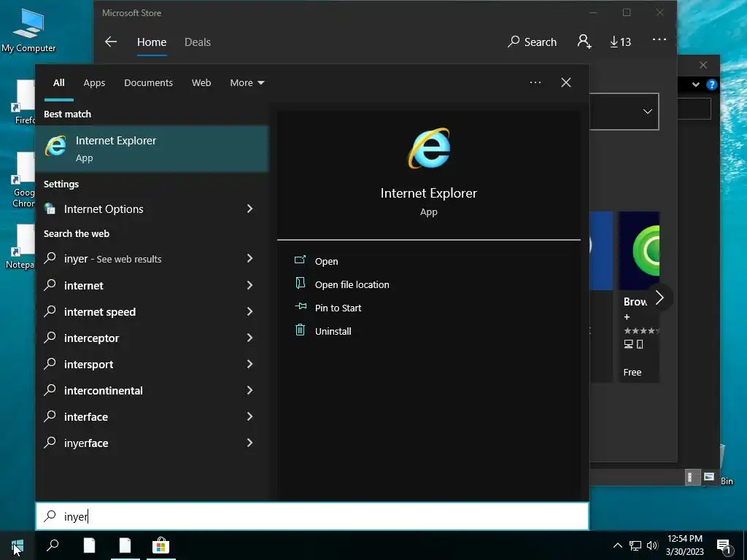This screenshot has height=560, width=747.
Task: Switch to the All search tab
Action: (x=58, y=83)
